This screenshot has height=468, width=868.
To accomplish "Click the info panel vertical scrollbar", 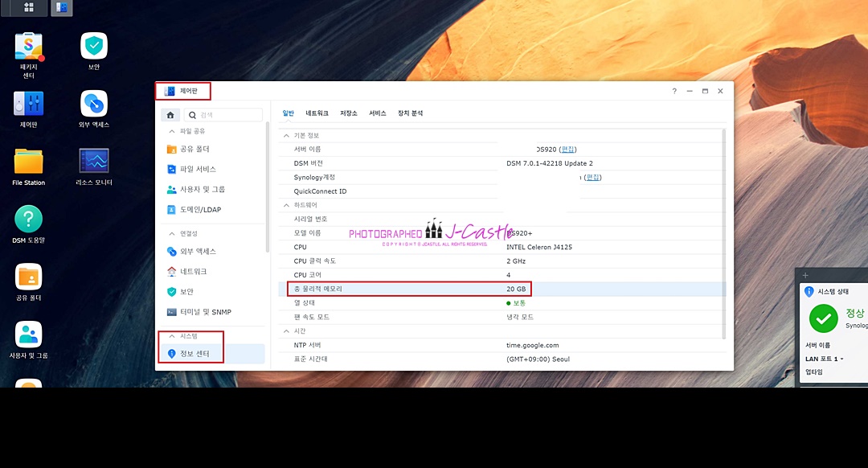I will [723, 232].
